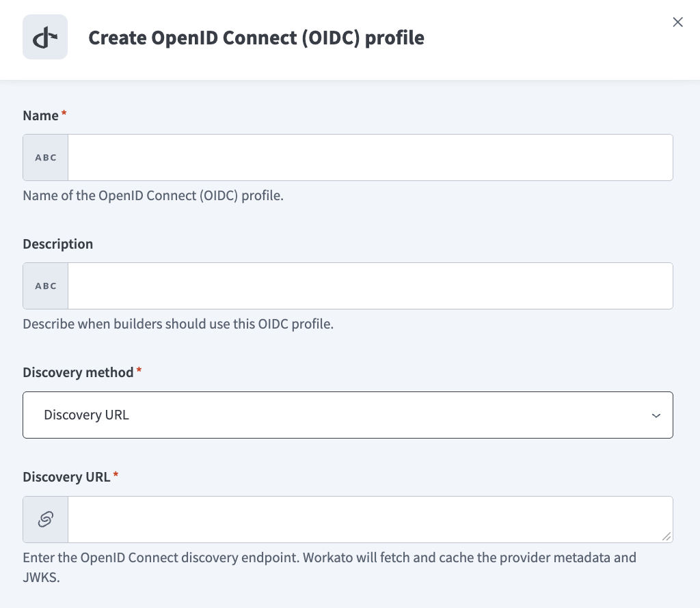The width and height of the screenshot is (700, 608).
Task: Click 'Describe when builders should use this OIDC profile.' hint
Action: point(178,324)
